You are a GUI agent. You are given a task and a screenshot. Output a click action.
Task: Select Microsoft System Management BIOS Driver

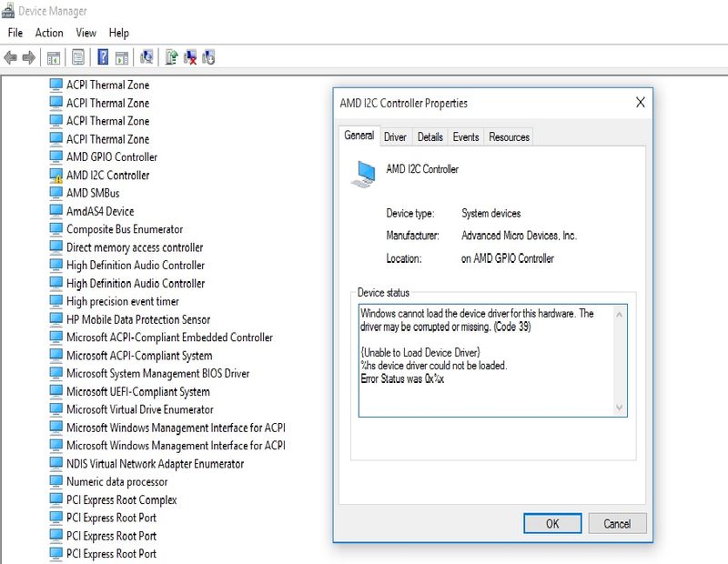pyautogui.click(x=157, y=373)
